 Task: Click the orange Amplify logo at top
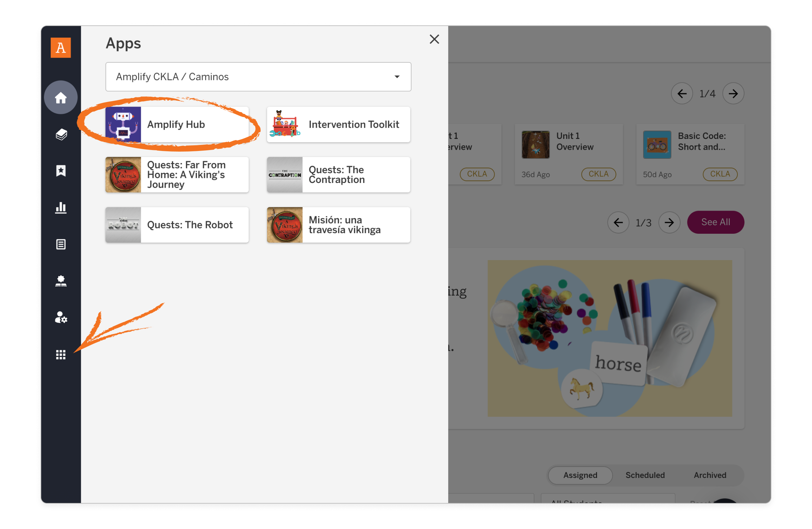tap(61, 48)
